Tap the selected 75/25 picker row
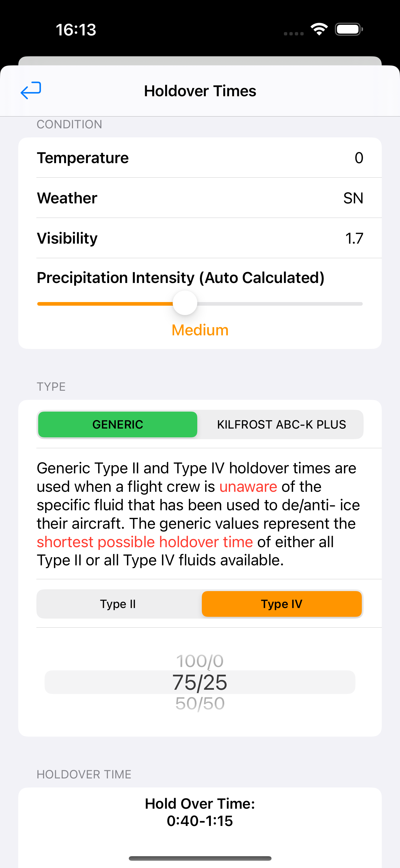 (x=200, y=682)
